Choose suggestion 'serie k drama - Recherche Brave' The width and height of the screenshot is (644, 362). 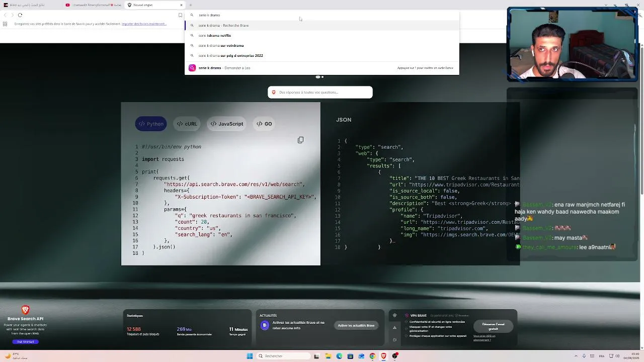pos(322,25)
